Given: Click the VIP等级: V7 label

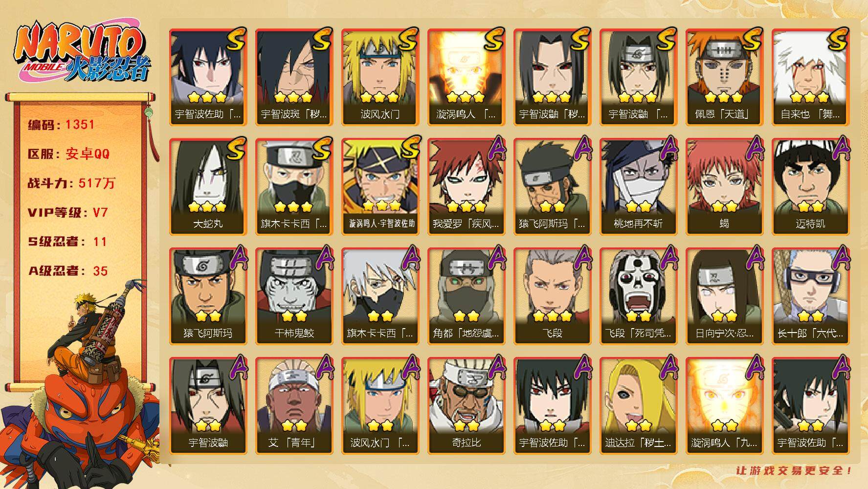Looking at the screenshot, I should click(67, 213).
